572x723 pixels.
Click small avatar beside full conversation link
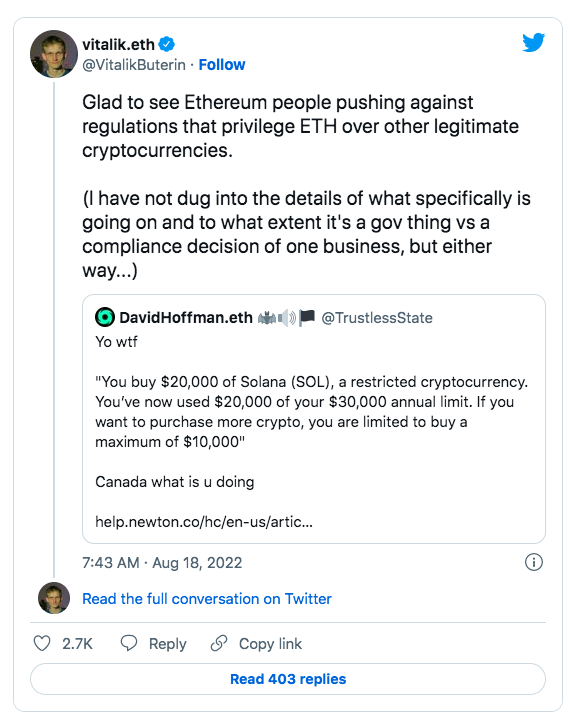[x=54, y=598]
